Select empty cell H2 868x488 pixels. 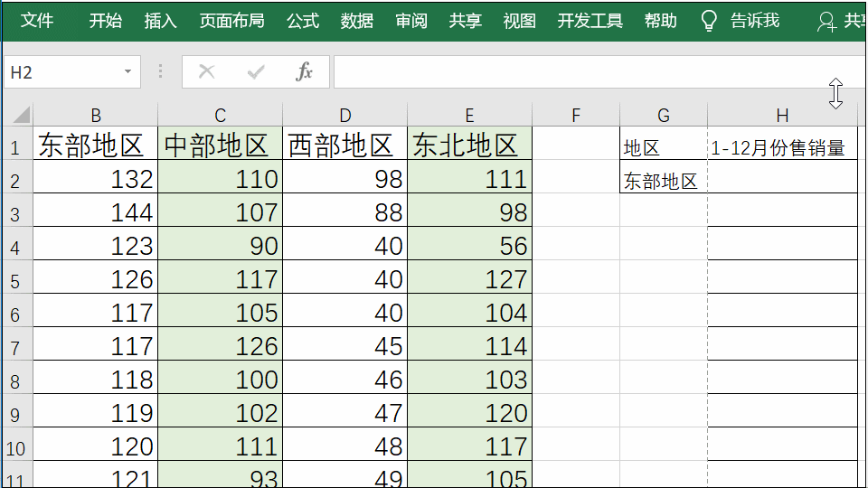click(782, 177)
